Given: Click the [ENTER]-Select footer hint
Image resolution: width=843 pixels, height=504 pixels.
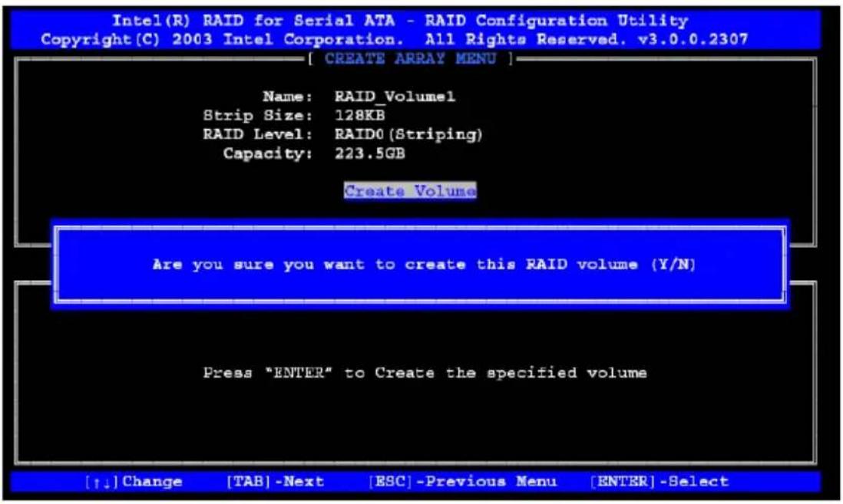Looking at the screenshot, I should [x=660, y=482].
